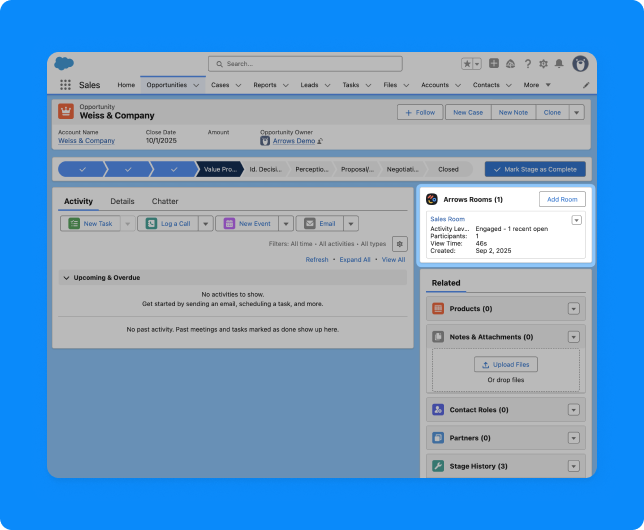Open the Arrows Demo owner link
Viewport: 644px width, 530px height.
tap(294, 141)
